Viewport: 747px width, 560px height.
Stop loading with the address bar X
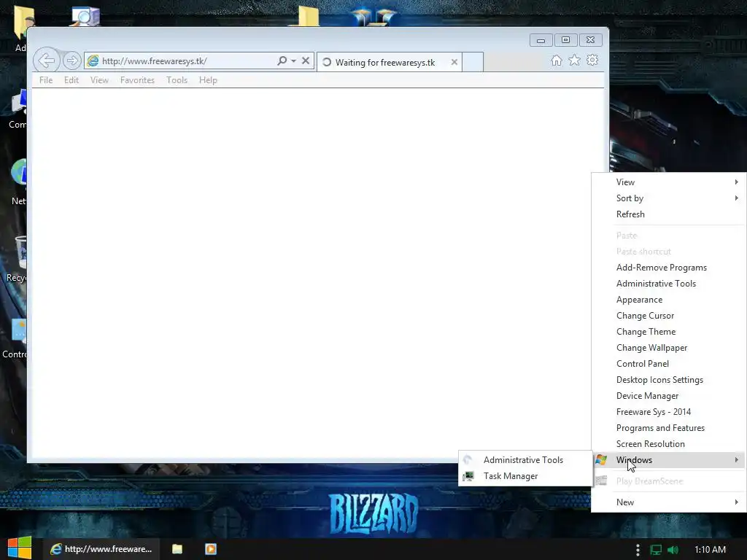click(306, 61)
